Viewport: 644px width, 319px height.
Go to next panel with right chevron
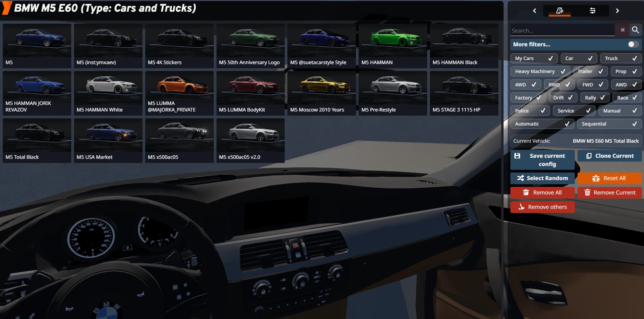[617, 11]
